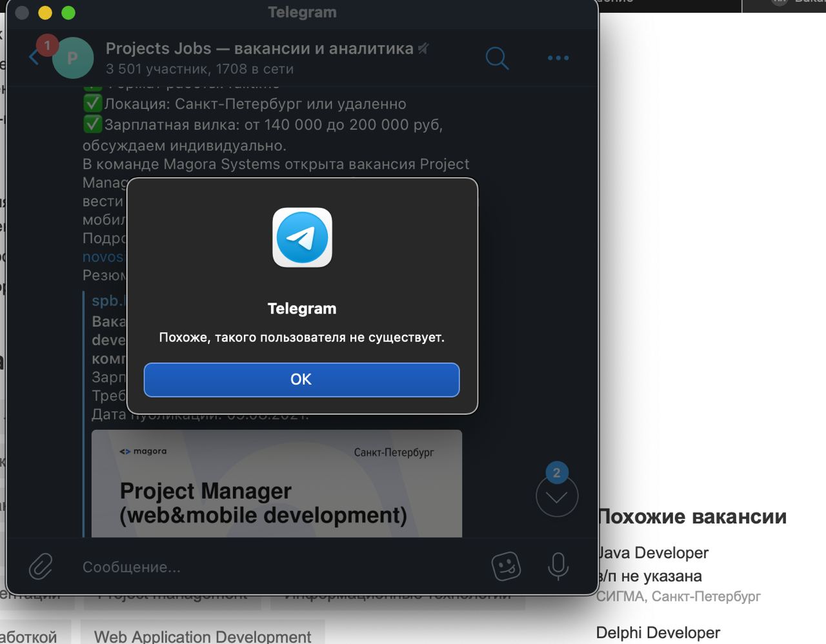
Task: Click OK in the Telegram alert dialog
Action: point(301,379)
